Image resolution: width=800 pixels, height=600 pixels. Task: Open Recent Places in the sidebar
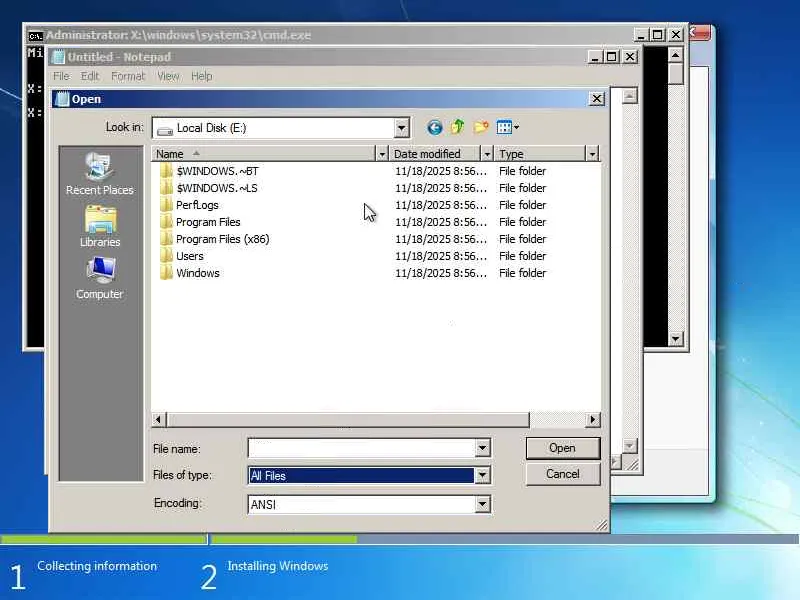pos(99,174)
